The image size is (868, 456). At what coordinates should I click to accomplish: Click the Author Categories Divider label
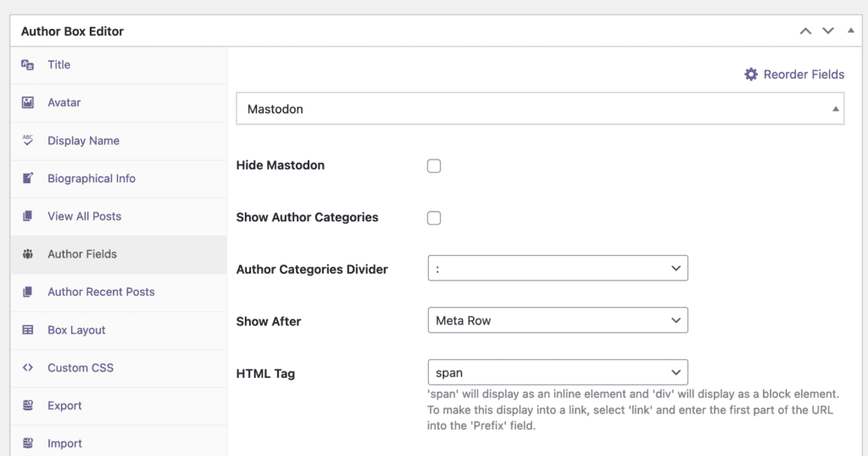(x=312, y=270)
